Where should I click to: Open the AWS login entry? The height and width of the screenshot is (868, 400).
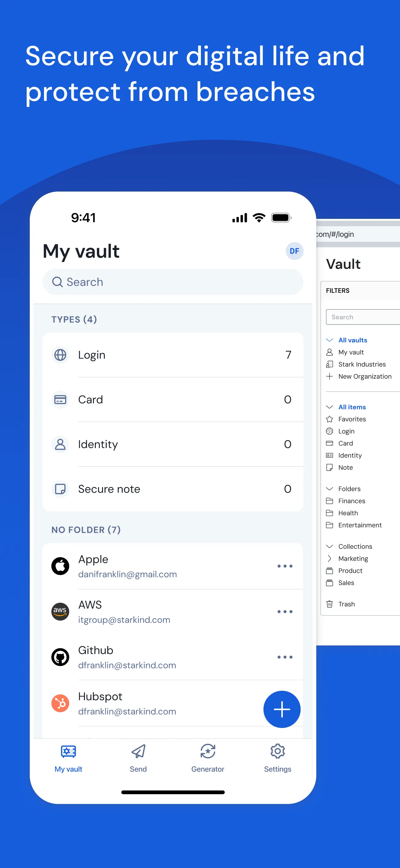(x=173, y=612)
